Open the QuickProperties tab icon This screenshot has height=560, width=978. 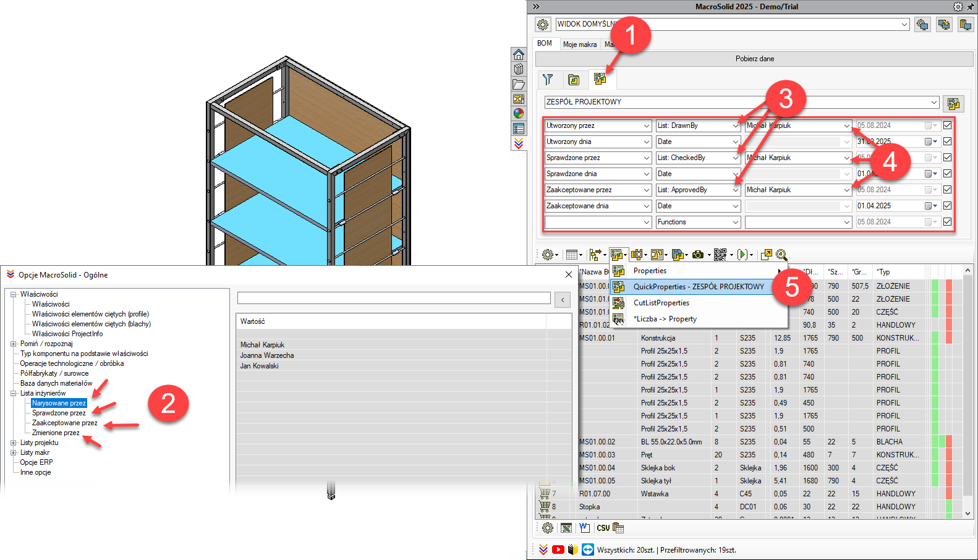pos(600,79)
